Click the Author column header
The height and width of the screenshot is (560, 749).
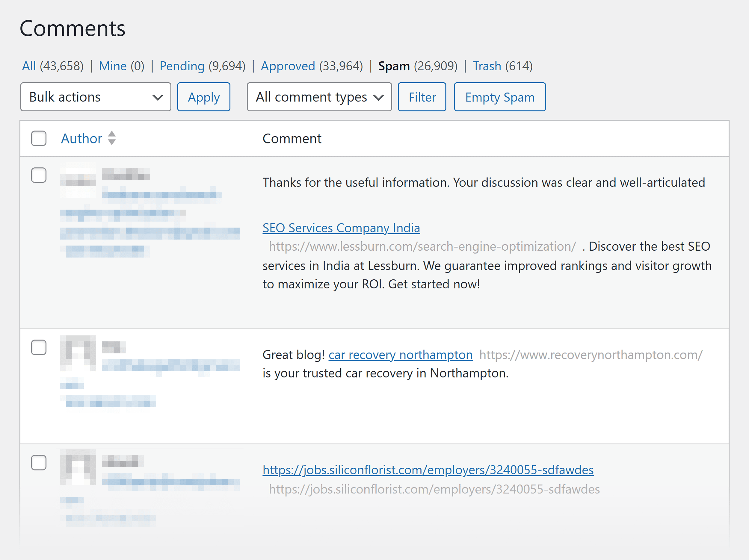81,138
